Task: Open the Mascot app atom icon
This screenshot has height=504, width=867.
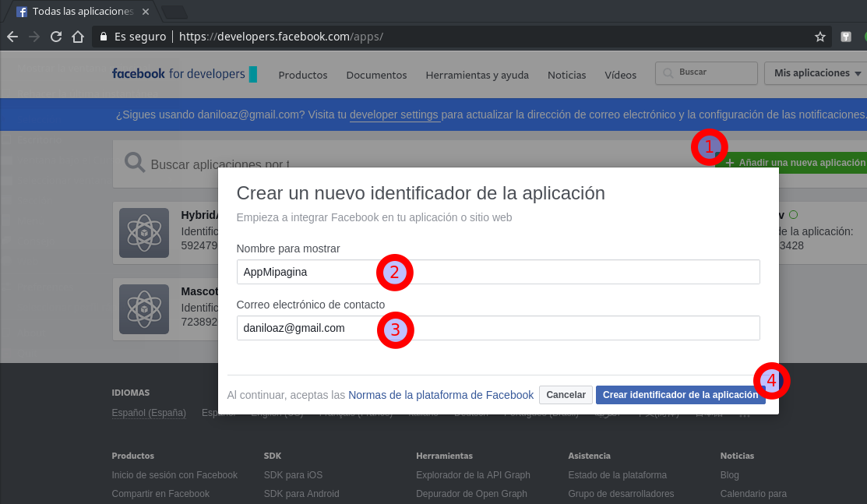Action: [144, 309]
